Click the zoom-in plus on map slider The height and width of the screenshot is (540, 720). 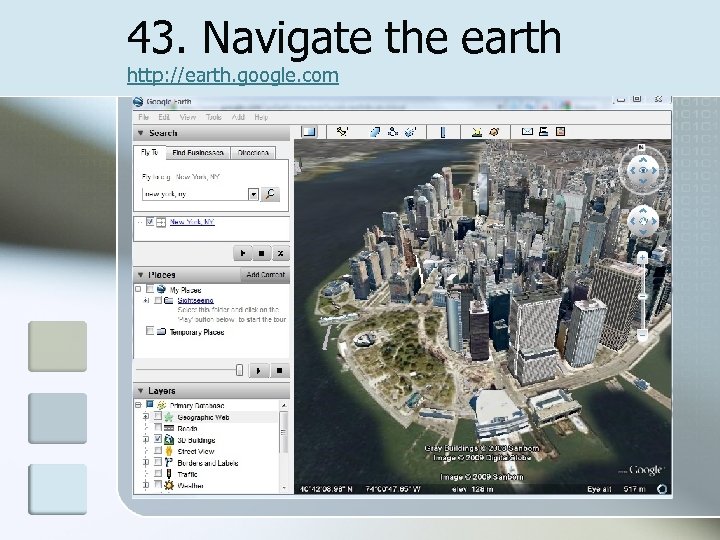click(x=642, y=258)
